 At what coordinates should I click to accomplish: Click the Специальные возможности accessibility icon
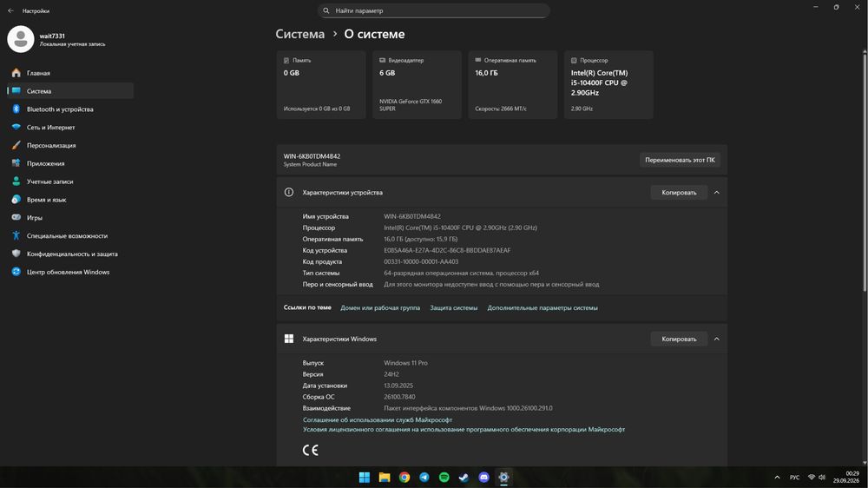(16, 235)
